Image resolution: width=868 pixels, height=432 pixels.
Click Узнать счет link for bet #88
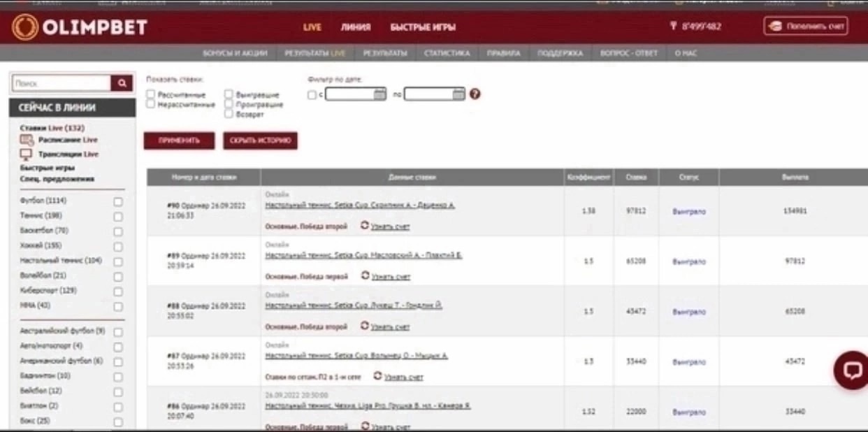pos(391,326)
